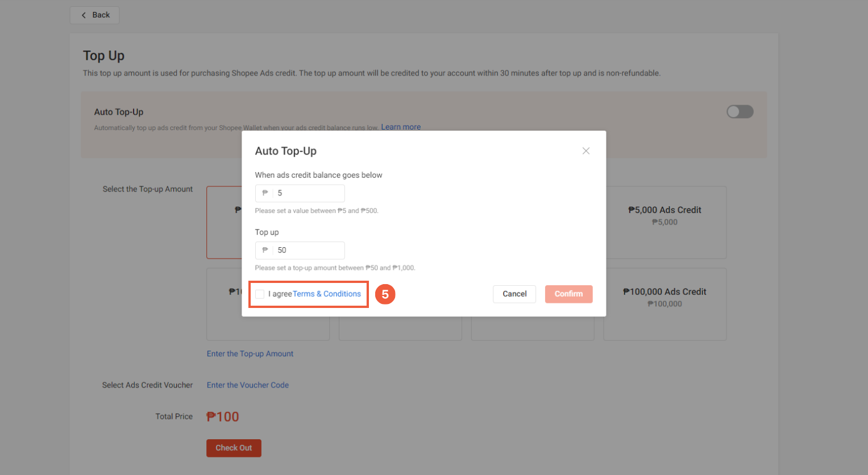Click the numbered step 5 marker badge
Viewport: 868px width, 475px height.
pos(385,294)
